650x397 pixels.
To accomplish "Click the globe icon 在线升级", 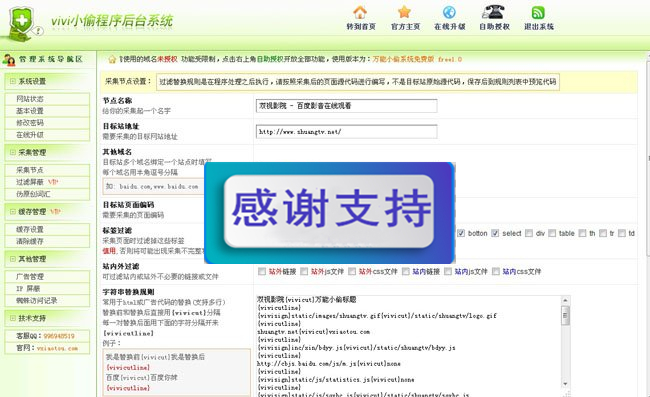I will pos(449,12).
